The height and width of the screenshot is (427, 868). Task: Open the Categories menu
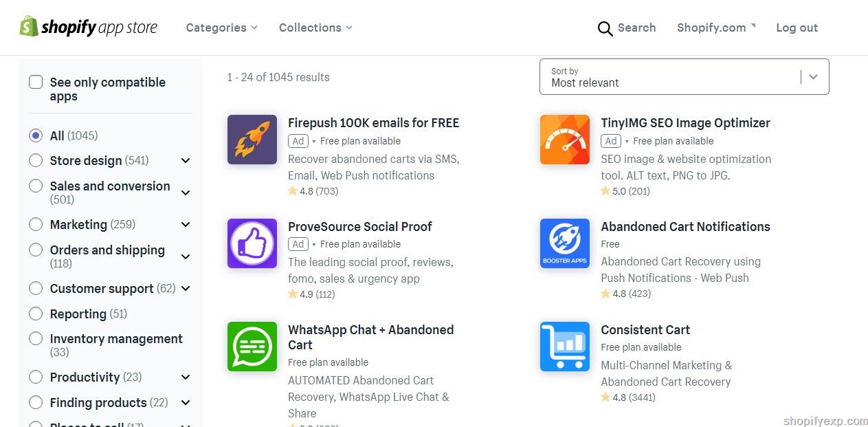pyautogui.click(x=221, y=28)
